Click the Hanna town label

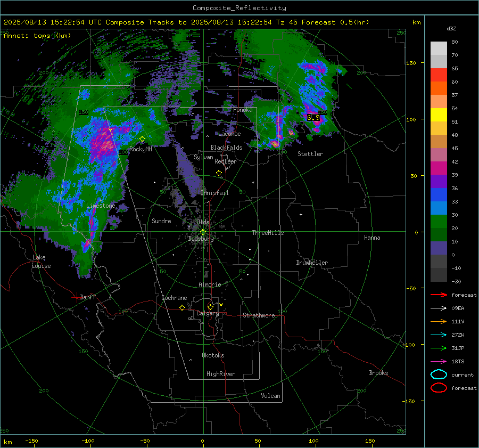(x=372, y=238)
